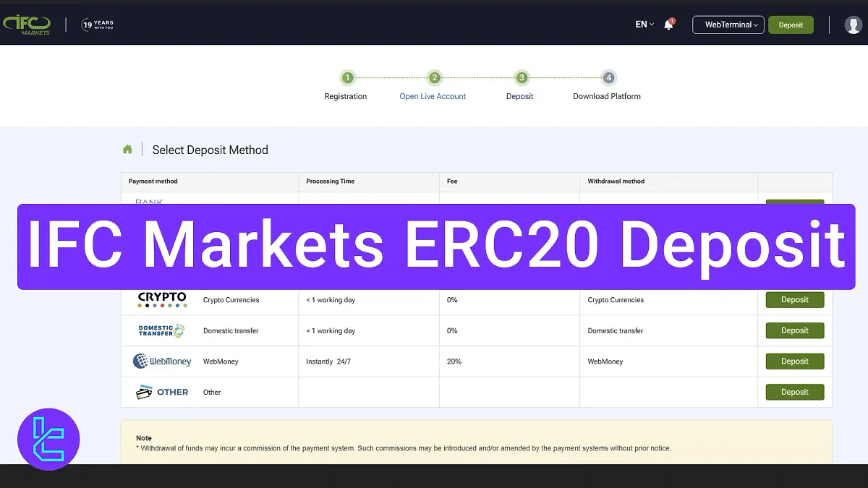Open the EN language dropdown
The image size is (868, 488).
tap(643, 24)
